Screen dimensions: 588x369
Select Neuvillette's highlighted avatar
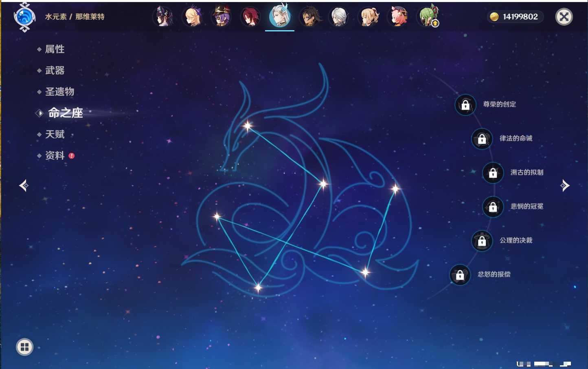[x=280, y=16]
